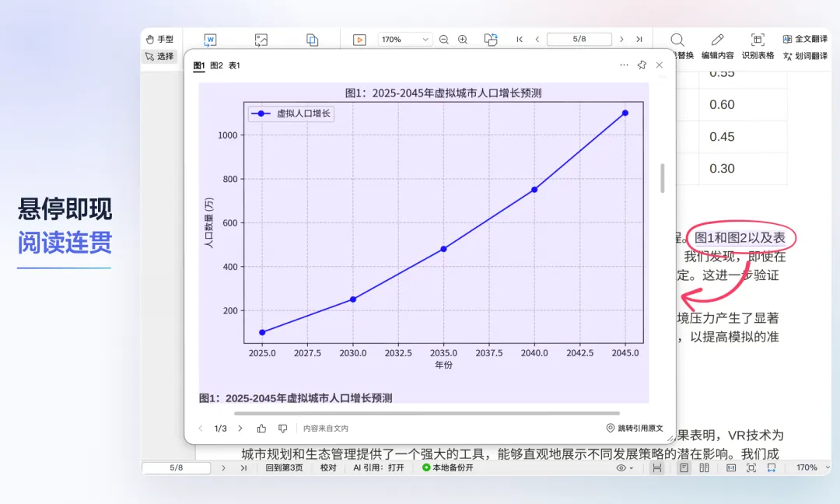
Task: Give thumbs up to the preview
Action: [x=261, y=429]
